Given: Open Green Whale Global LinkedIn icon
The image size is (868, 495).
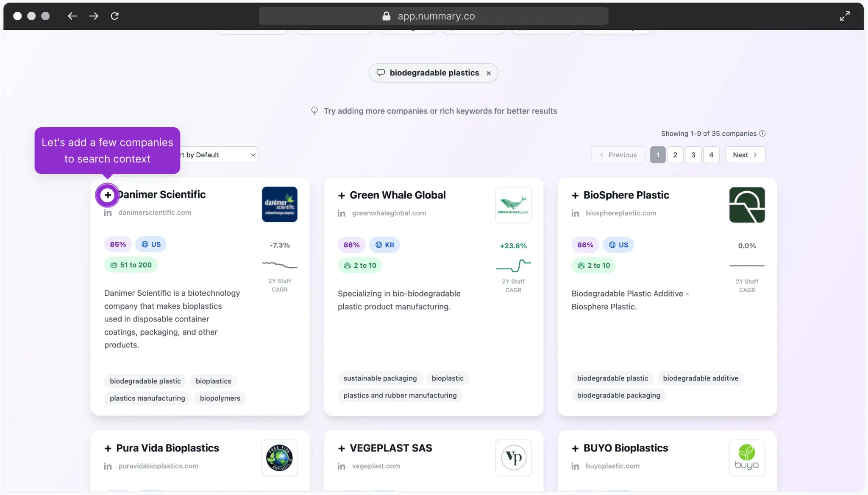Looking at the screenshot, I should 341,213.
